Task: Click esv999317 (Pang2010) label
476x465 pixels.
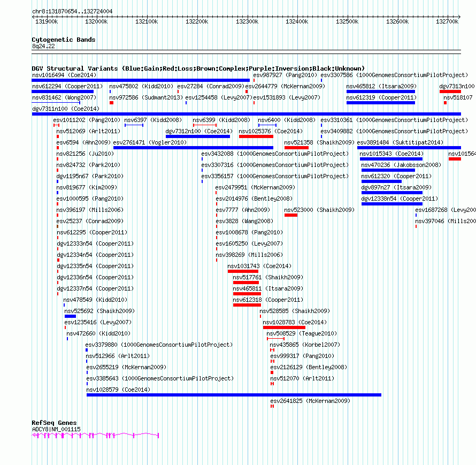Action: pos(302,356)
